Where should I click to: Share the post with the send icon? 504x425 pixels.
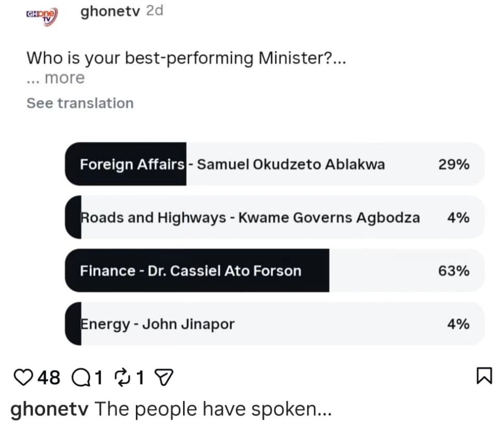click(164, 378)
